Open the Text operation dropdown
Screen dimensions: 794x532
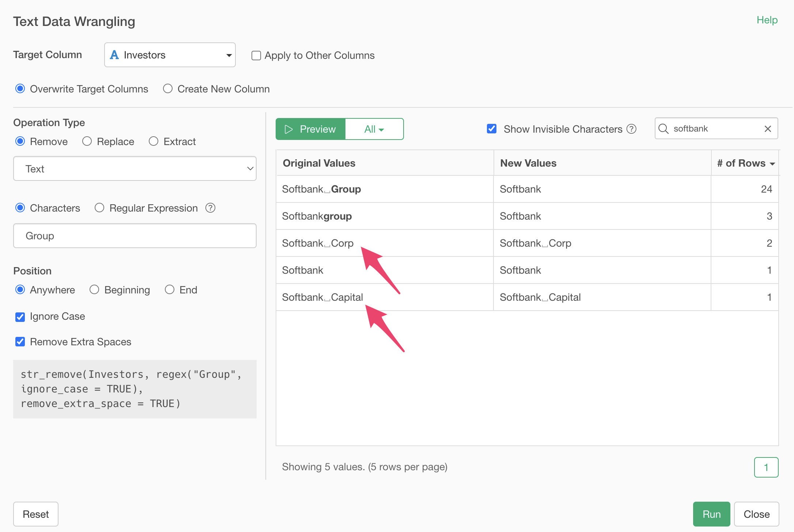[x=135, y=169]
